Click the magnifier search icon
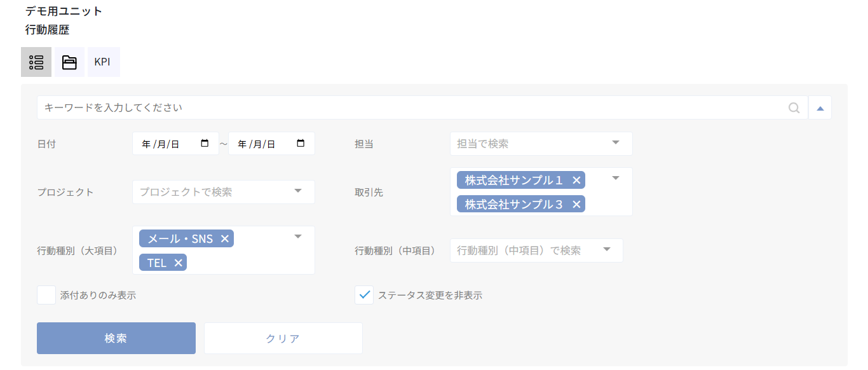Viewport: 868px width, 370px height. 794,107
